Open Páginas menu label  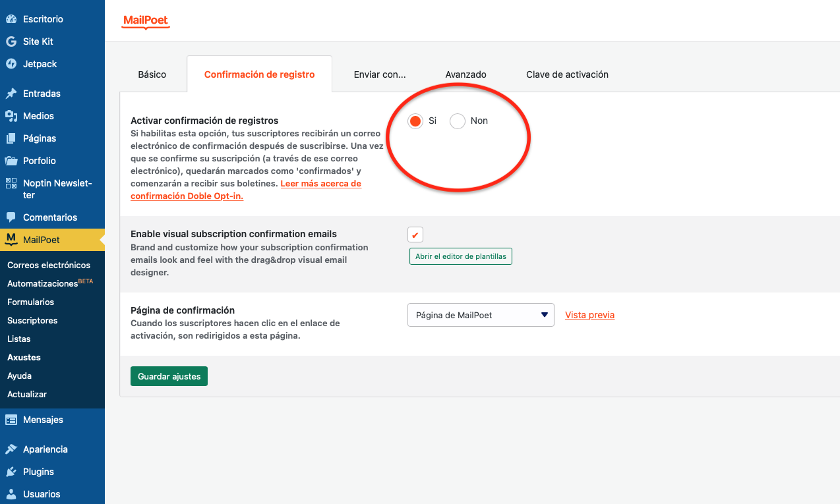coord(40,138)
